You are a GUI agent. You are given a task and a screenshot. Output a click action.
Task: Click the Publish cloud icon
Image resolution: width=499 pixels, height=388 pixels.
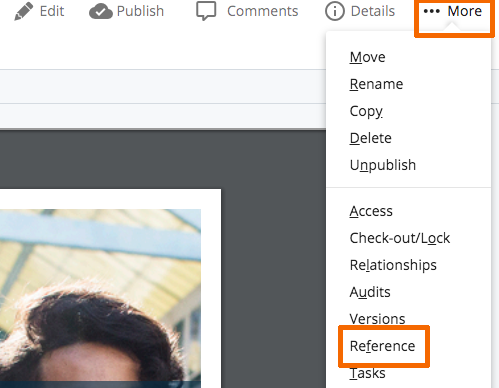tap(101, 11)
